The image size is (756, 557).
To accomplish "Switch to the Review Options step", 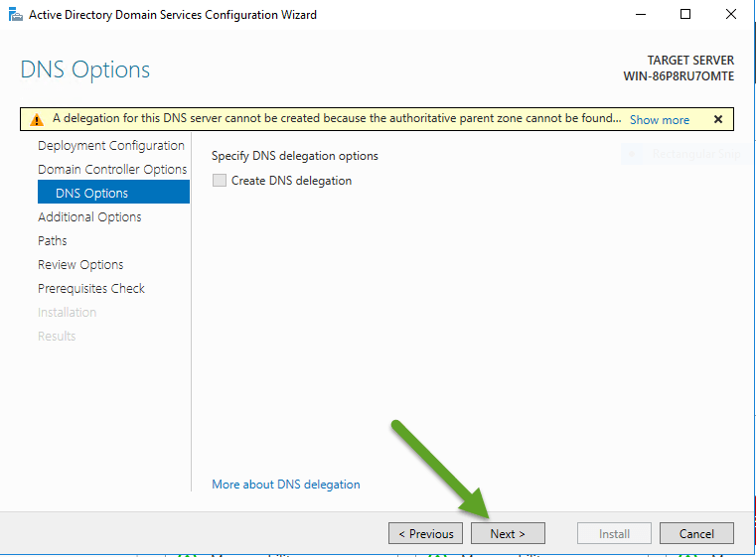I will (80, 265).
